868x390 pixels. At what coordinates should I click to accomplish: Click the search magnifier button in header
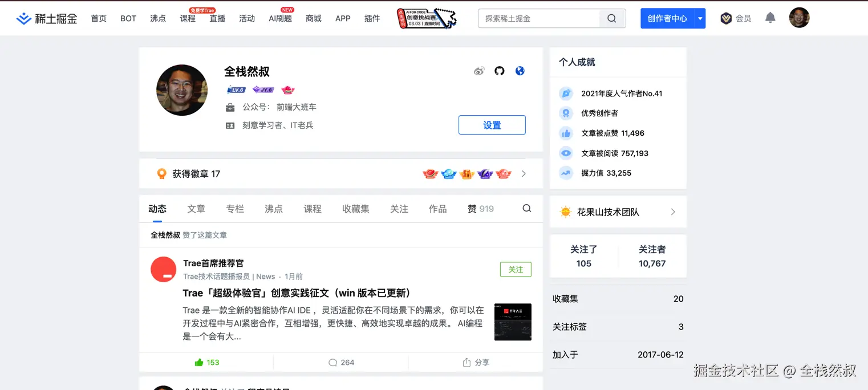point(612,18)
